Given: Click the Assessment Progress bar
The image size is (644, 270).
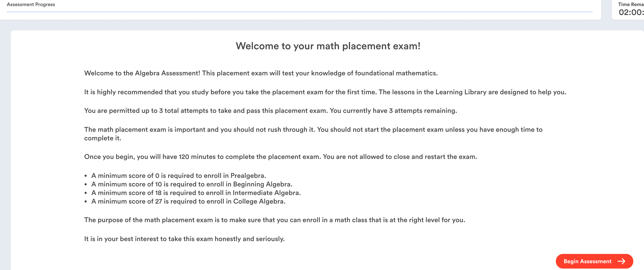Looking at the screenshot, I should [x=300, y=12].
